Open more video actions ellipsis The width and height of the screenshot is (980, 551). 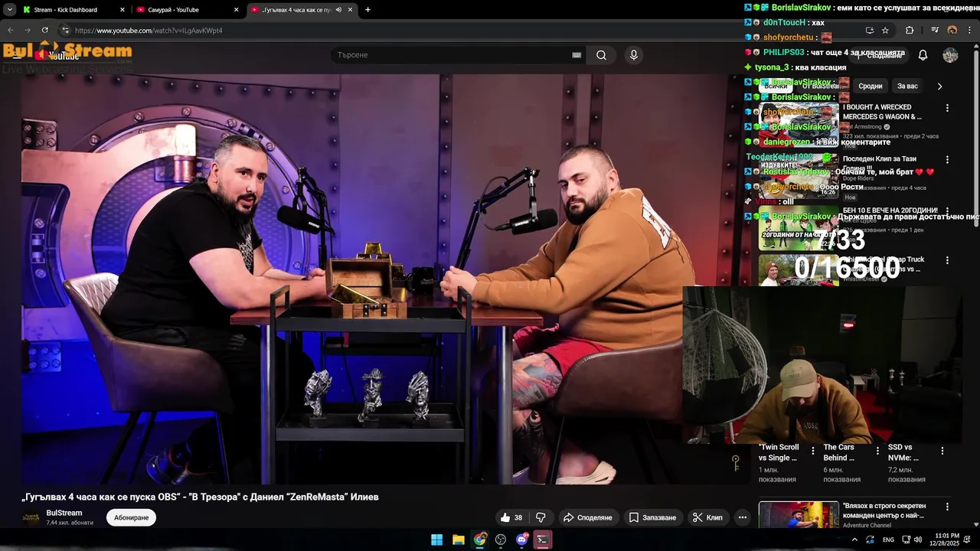pyautogui.click(x=742, y=517)
